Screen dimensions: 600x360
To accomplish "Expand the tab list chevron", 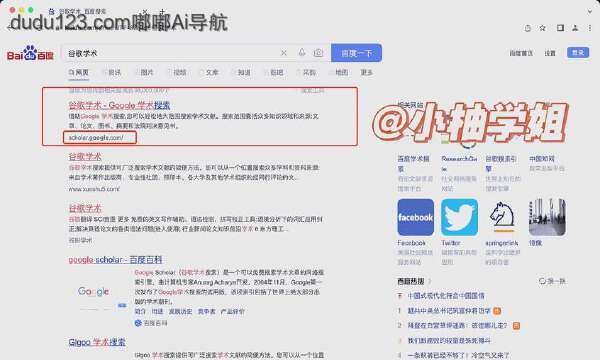I will [x=590, y=11].
